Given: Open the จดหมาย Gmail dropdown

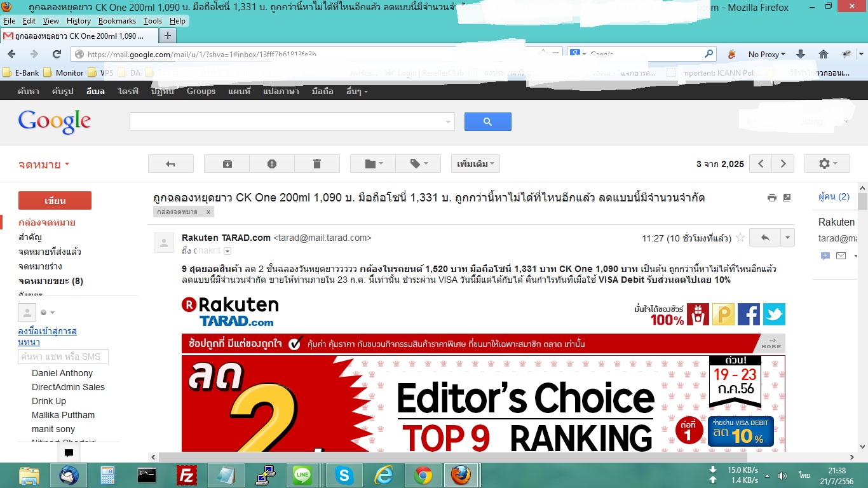Looking at the screenshot, I should point(44,165).
